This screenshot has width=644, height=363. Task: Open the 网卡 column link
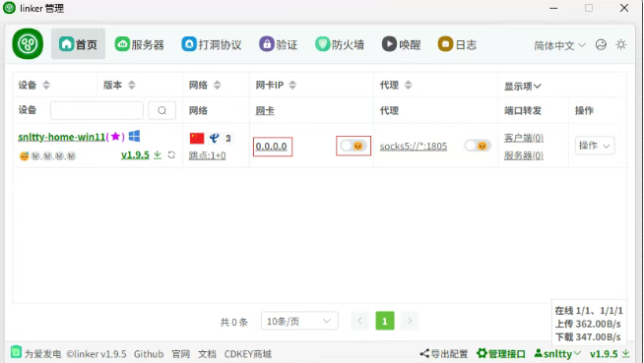265,110
